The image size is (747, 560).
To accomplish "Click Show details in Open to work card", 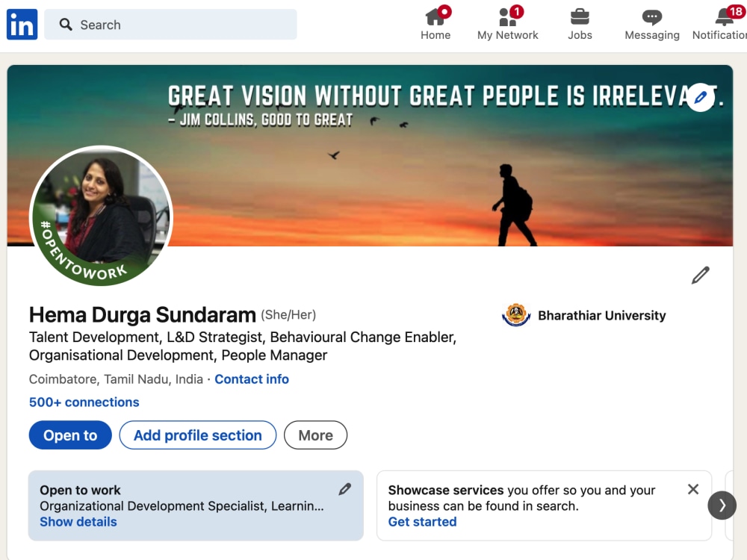I will point(78,522).
